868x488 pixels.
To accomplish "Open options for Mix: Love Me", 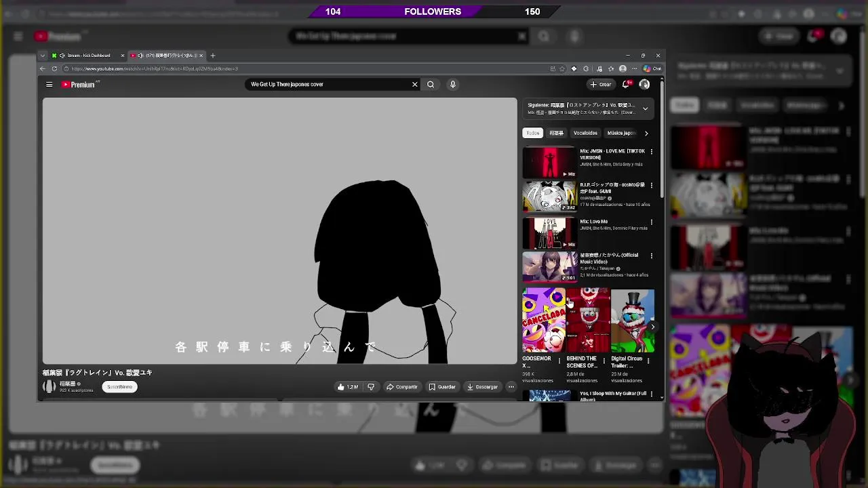I will coord(652,222).
